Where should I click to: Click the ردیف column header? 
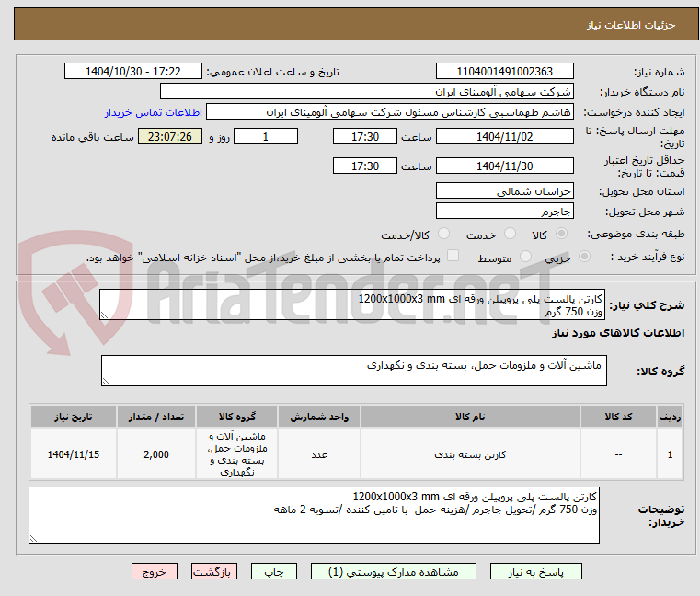click(670, 417)
